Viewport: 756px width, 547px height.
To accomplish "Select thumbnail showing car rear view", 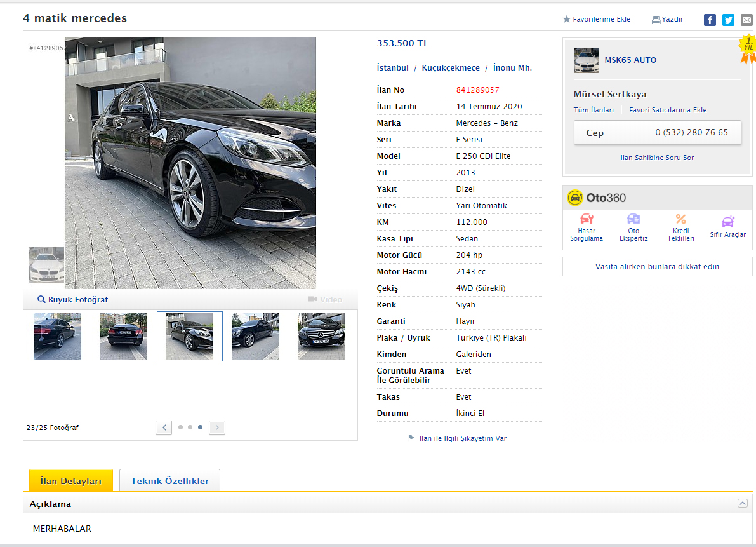I will [x=123, y=336].
